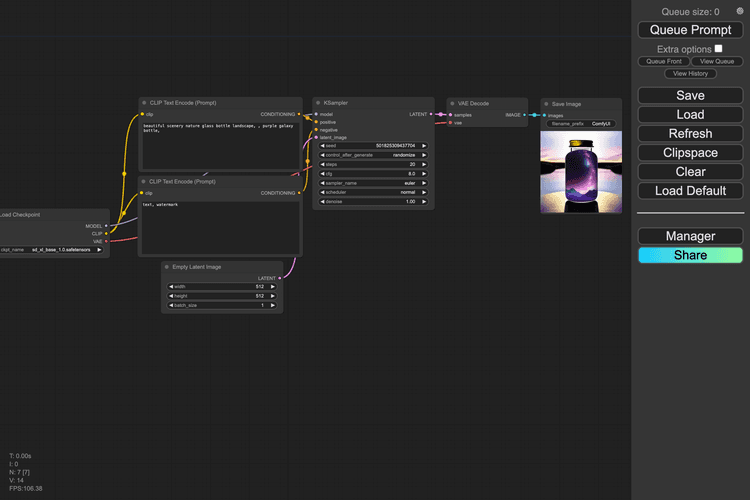Collapse the Save Image node via its dot

click(546, 103)
